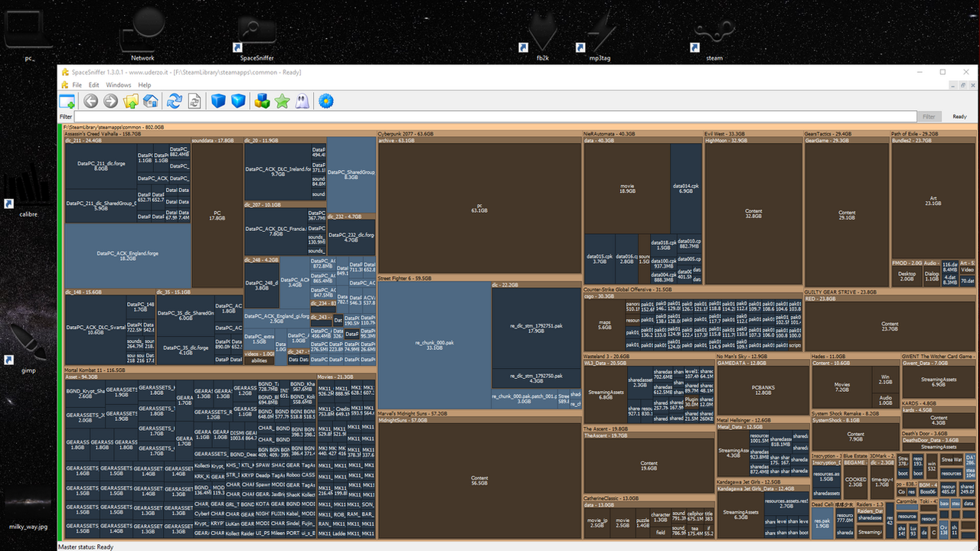Select the SpaceSniffer desktop shortcut

[x=256, y=35]
